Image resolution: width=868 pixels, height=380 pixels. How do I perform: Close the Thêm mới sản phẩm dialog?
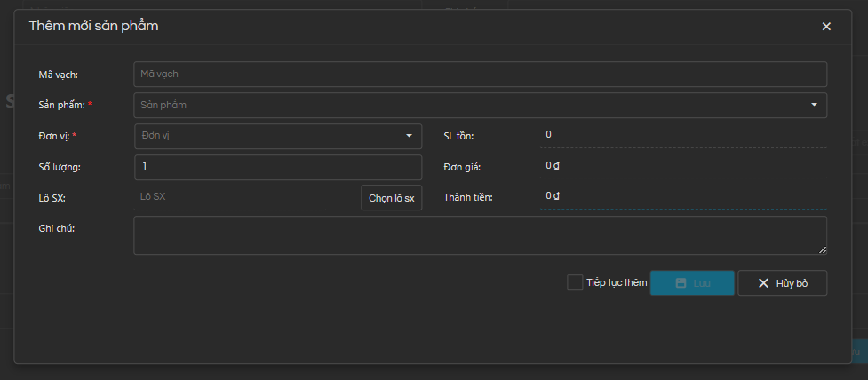826,27
